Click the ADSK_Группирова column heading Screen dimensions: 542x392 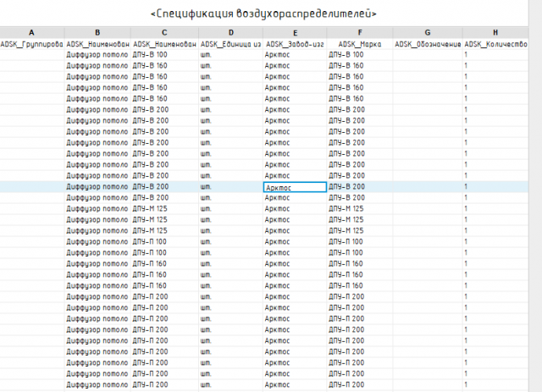31,43
